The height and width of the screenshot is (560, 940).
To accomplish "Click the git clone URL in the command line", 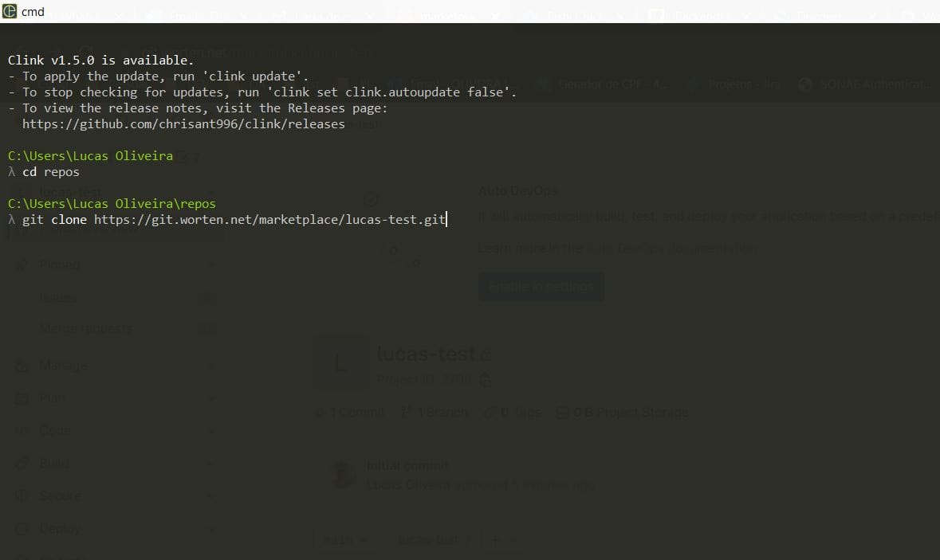I will 269,220.
